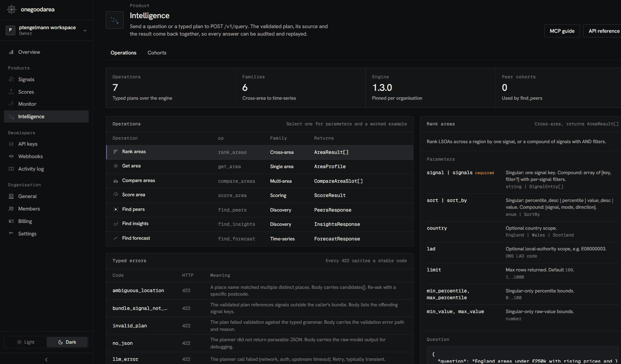
Task: Click the Intelligence icon in sidebar
Action: click(x=11, y=116)
